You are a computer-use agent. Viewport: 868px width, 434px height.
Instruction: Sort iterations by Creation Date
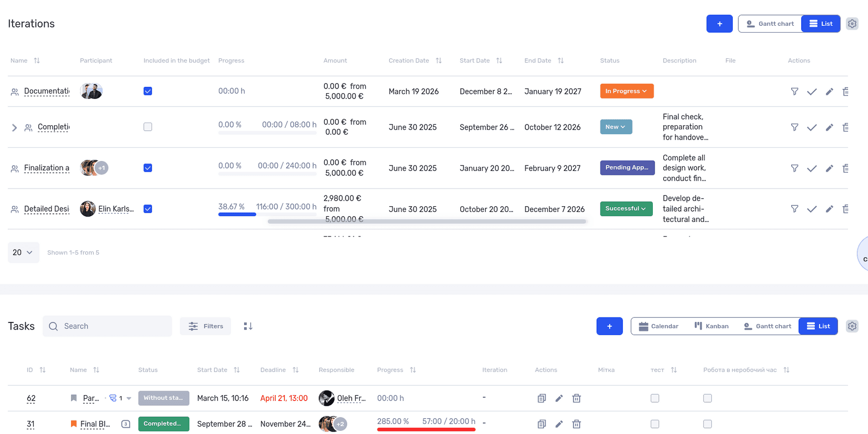(x=439, y=61)
